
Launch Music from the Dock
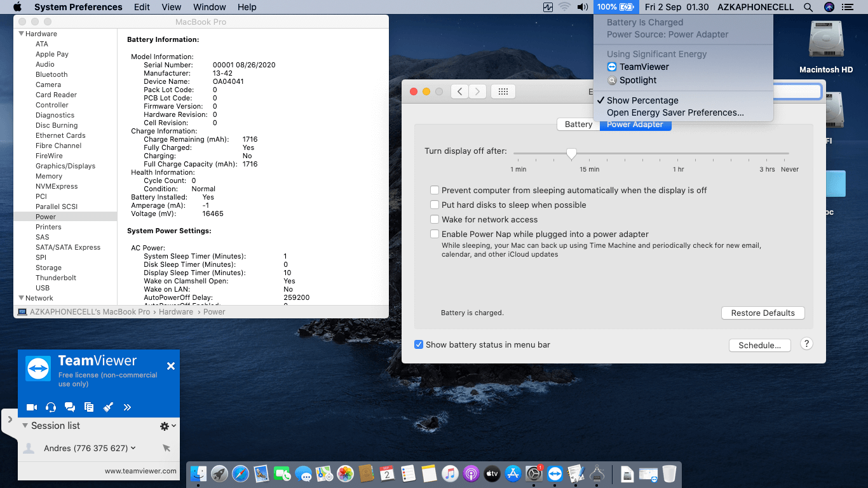[x=450, y=473]
